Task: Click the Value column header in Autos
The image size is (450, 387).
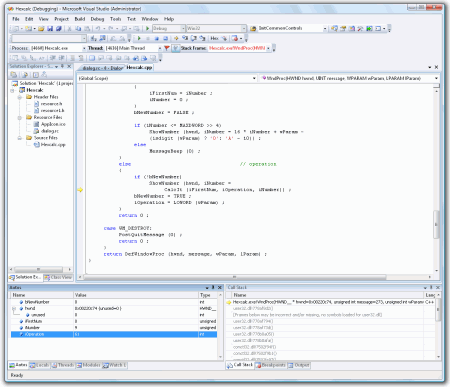Action: pyautogui.click(x=136, y=295)
